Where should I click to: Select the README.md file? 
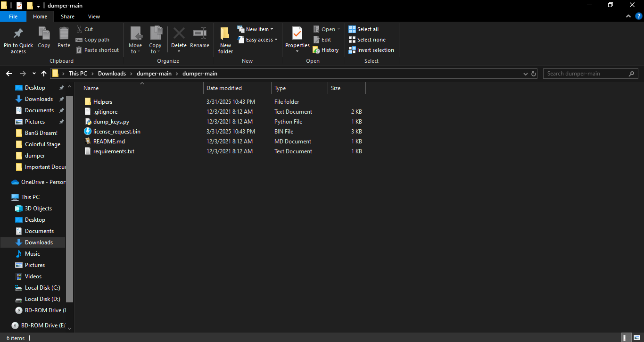tap(223, 142)
